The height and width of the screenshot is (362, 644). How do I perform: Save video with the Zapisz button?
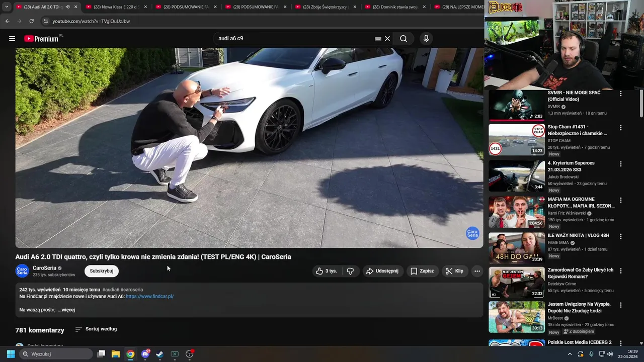pyautogui.click(x=422, y=271)
